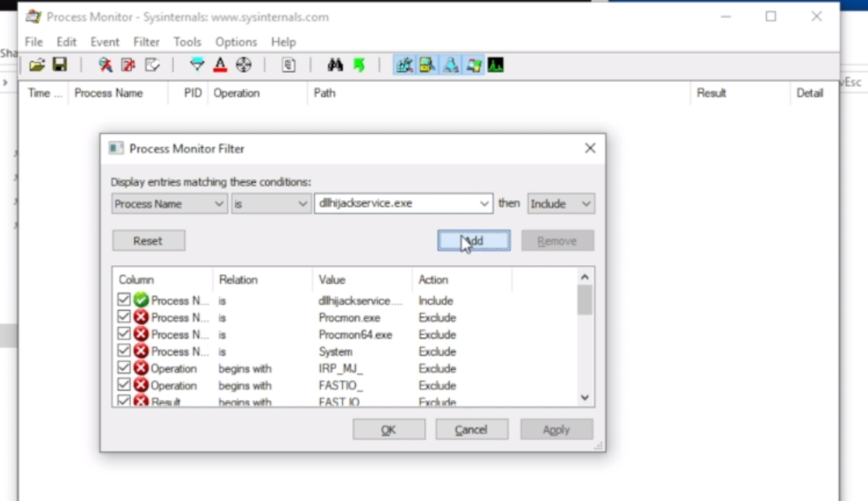Select the 'IRP_MJ_' value cell
The height and width of the screenshot is (501, 868).
point(341,368)
